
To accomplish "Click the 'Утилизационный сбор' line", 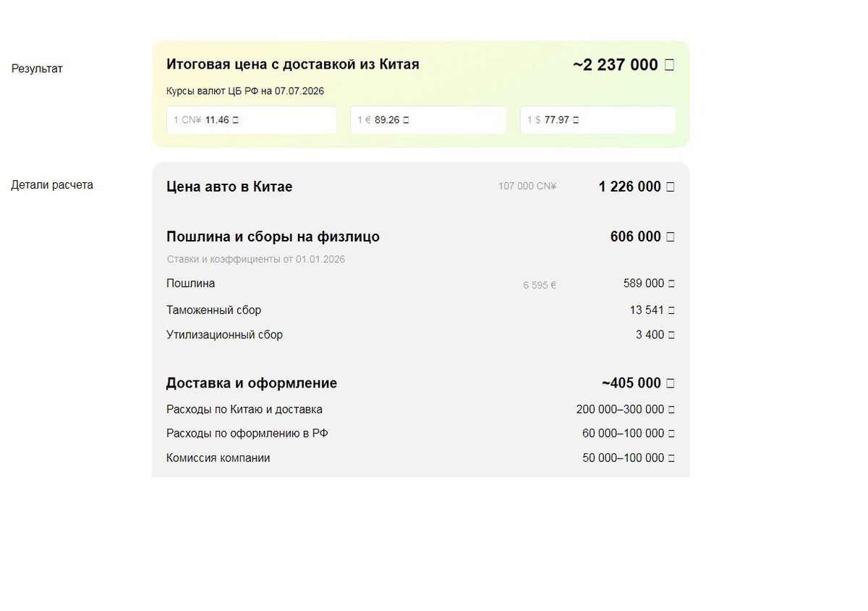I will (421, 335).
